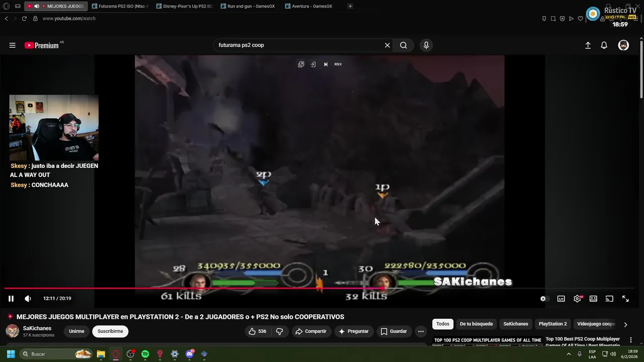Start voice search with the microphone
The width and height of the screenshot is (644, 362).
426,45
